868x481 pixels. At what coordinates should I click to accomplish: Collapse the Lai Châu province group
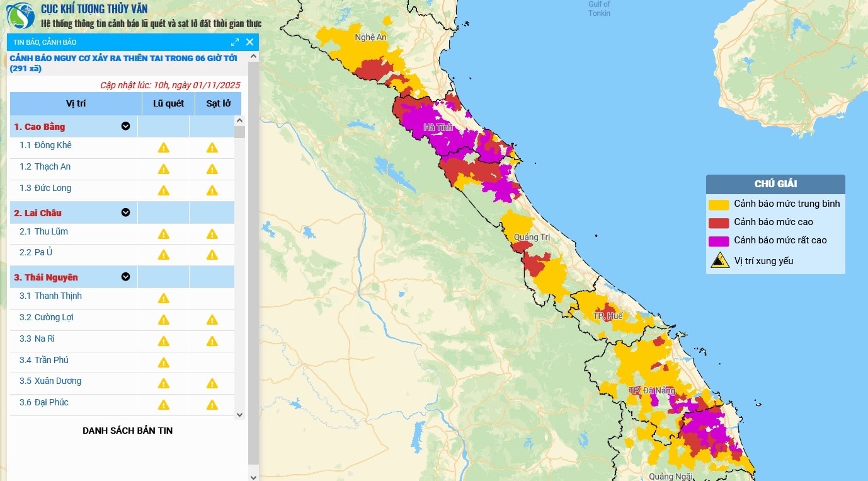click(x=125, y=212)
